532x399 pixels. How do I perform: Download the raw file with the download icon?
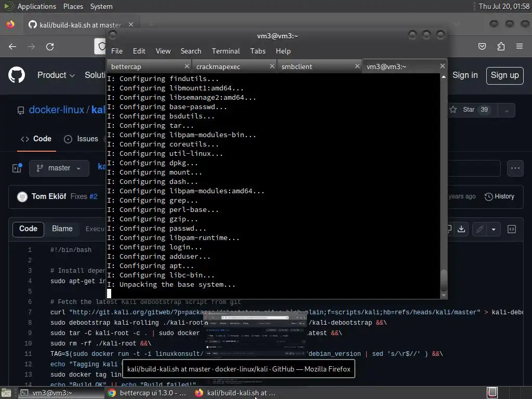pos(461,229)
